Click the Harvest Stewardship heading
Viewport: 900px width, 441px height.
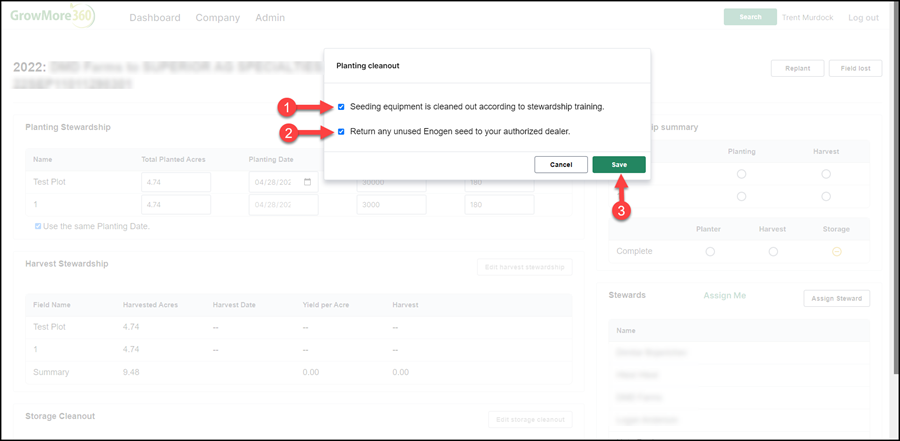pos(67,264)
